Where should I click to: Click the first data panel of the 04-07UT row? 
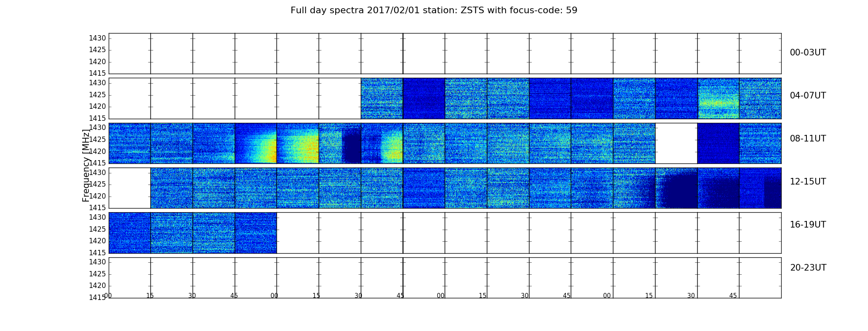point(382,98)
